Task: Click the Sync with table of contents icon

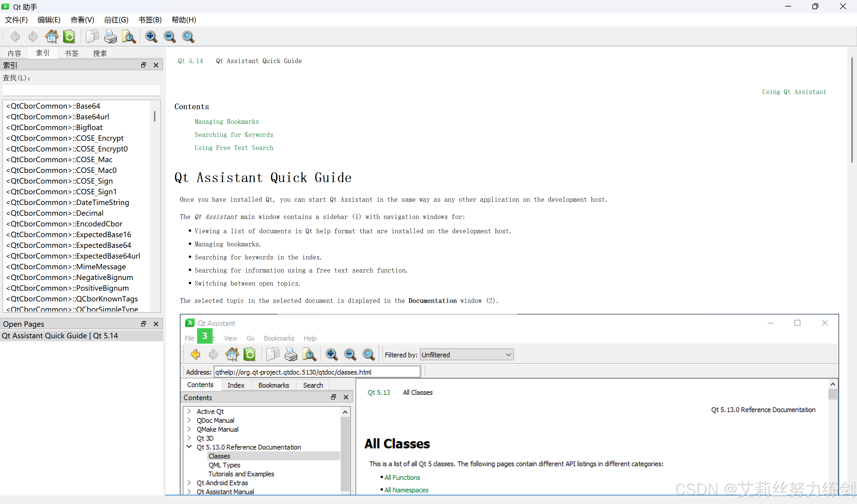Action: point(69,36)
